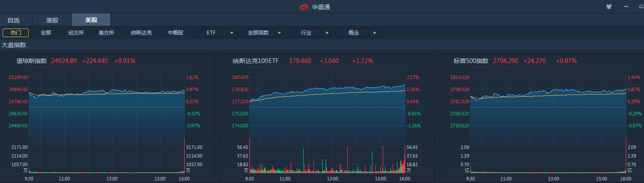Open the ETF dropdown

(x=215, y=33)
